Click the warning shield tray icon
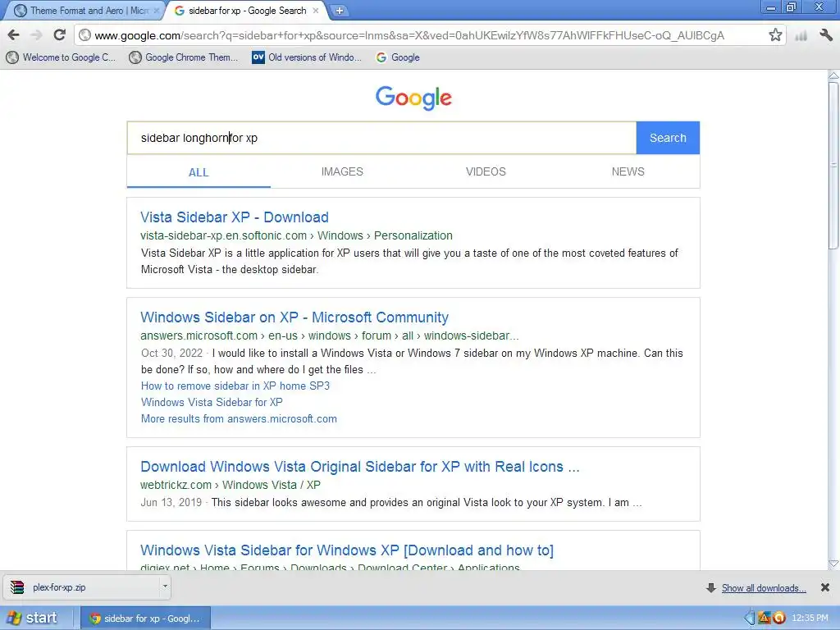Viewport: 840px width, 630px height. [764, 618]
